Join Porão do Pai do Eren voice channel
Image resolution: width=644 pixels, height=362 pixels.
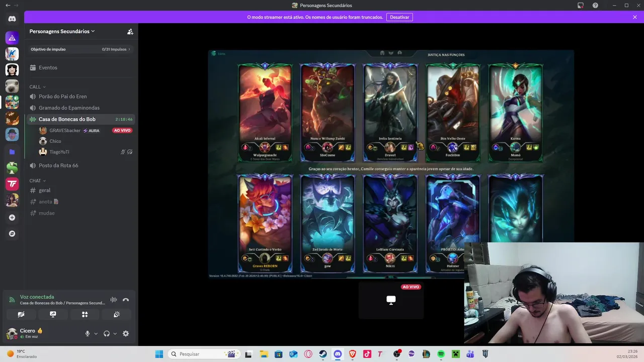point(81,96)
